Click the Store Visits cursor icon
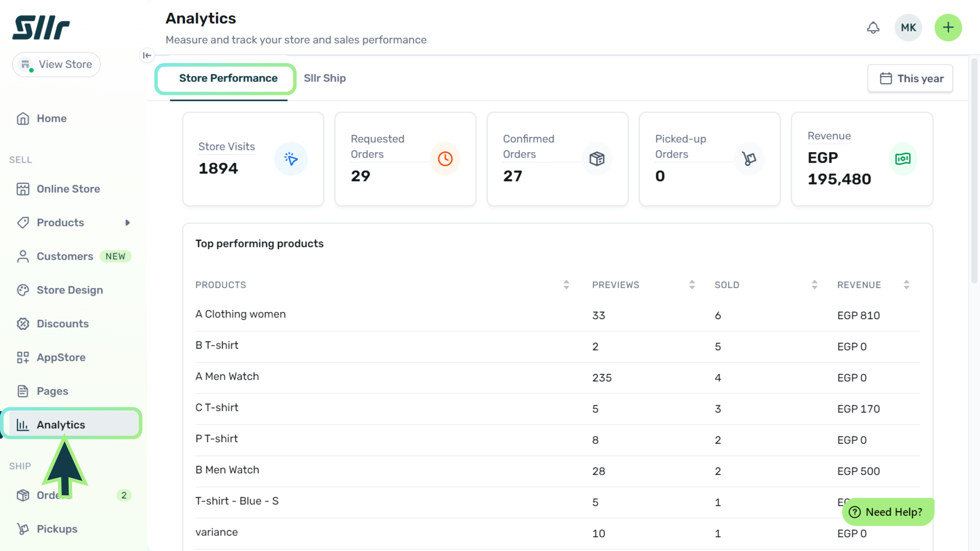Viewport: 980px width, 551px height. [x=291, y=159]
